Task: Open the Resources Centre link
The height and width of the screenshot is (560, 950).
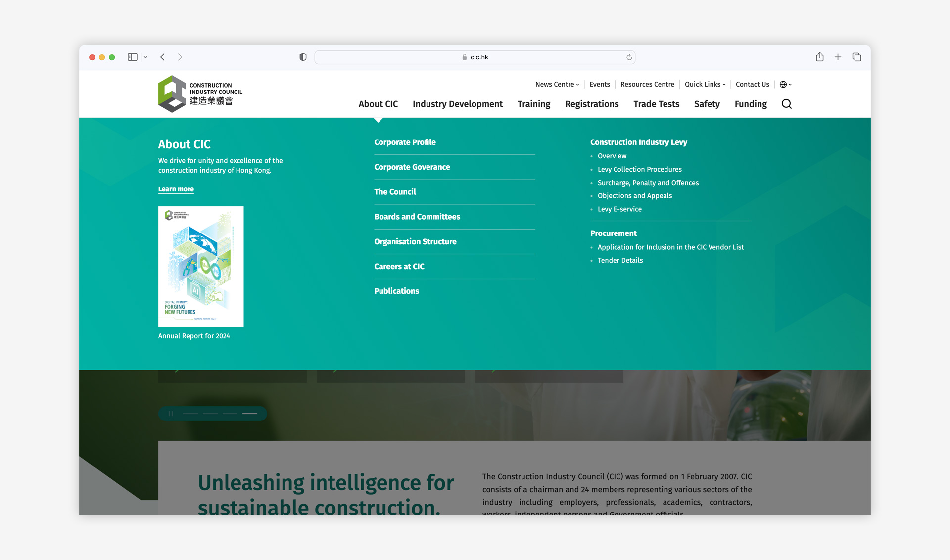Action: tap(647, 84)
